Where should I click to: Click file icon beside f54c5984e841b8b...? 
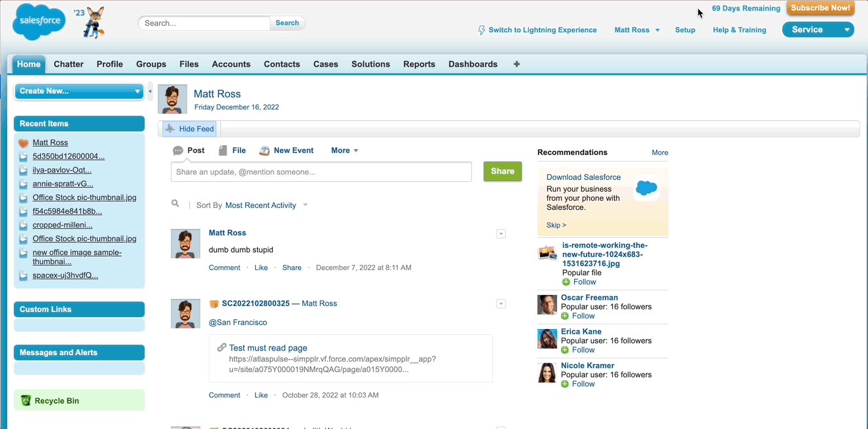point(24,211)
